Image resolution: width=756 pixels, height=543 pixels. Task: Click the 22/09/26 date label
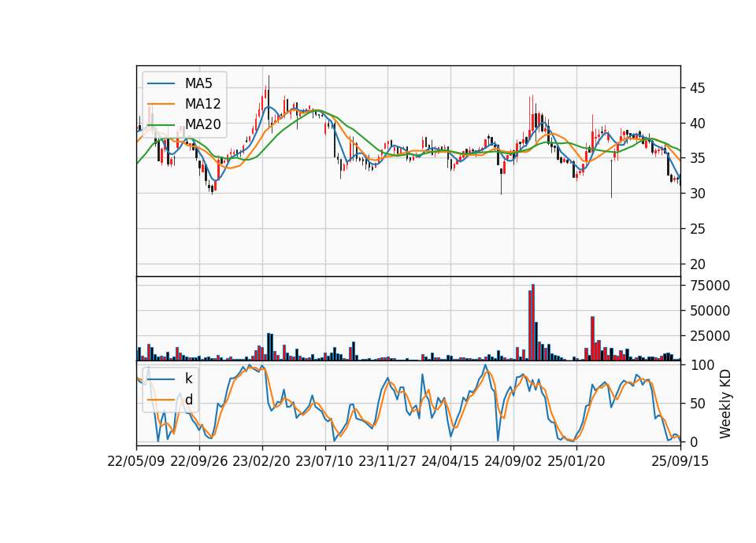pyautogui.click(x=199, y=461)
